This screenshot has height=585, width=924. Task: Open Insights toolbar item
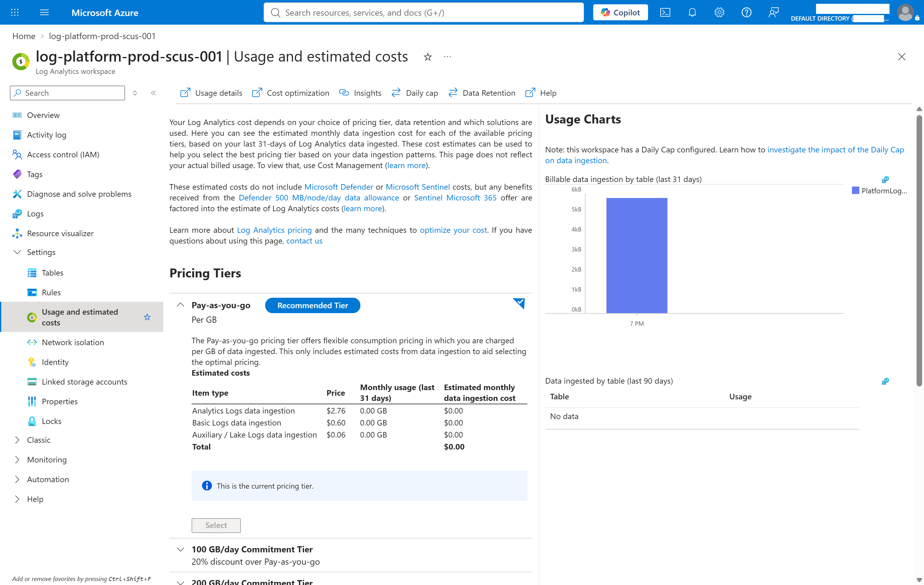pos(360,93)
